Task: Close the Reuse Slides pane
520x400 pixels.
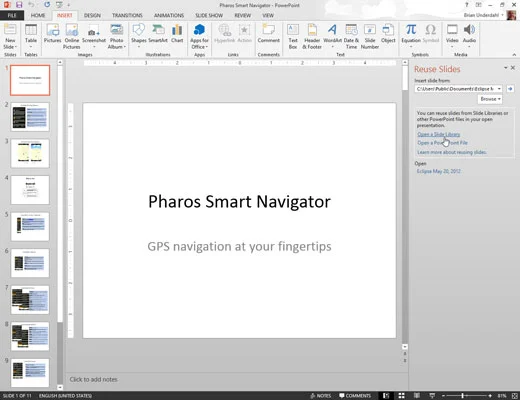Action: coord(513,68)
